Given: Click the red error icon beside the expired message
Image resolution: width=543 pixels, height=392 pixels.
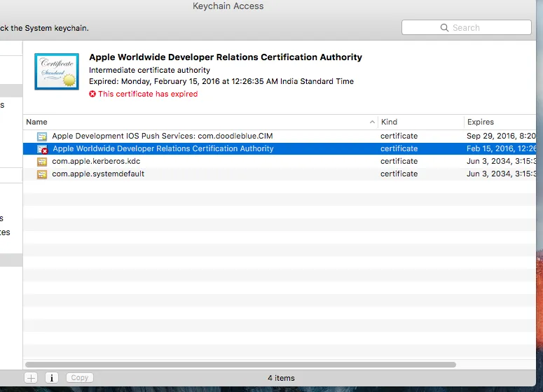Looking at the screenshot, I should click(92, 94).
